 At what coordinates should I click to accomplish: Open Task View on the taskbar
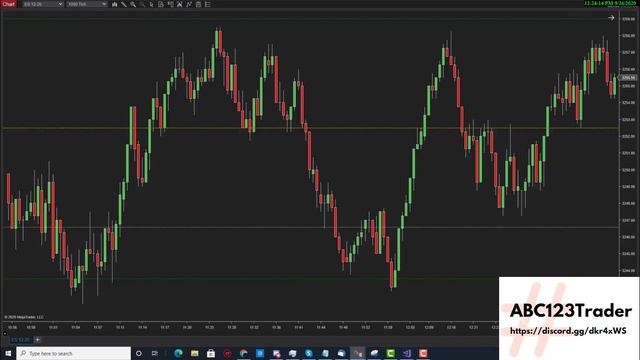coord(155,353)
